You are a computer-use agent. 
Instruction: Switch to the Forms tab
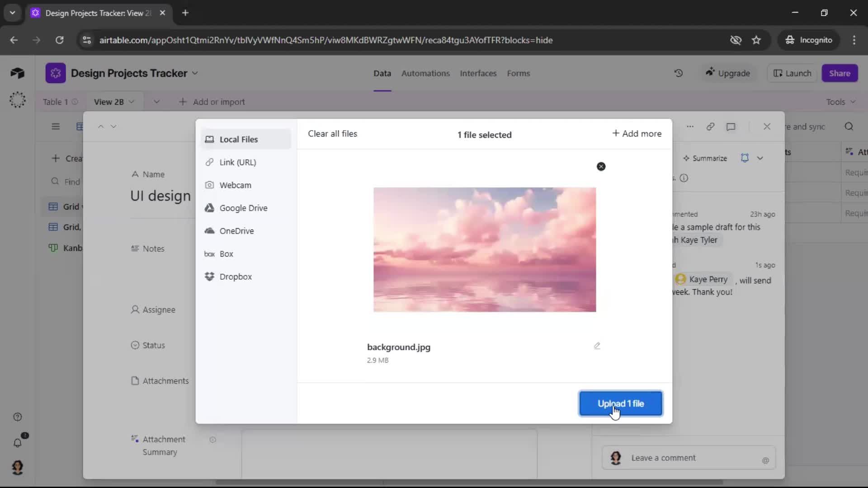click(518, 73)
